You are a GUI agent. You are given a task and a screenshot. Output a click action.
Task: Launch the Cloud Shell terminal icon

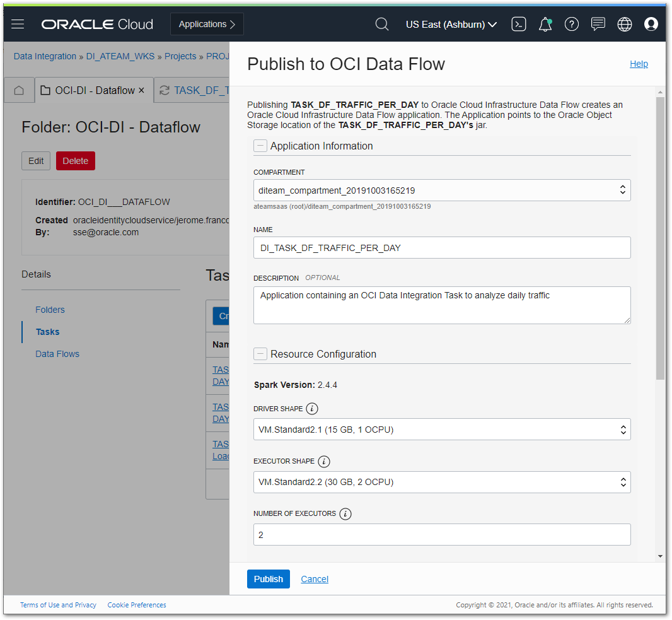pos(518,23)
